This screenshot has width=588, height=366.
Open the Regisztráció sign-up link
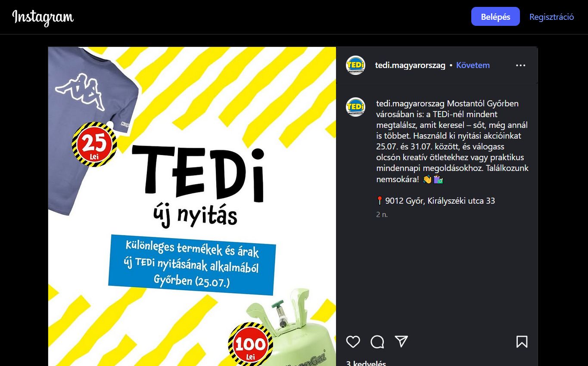point(551,17)
